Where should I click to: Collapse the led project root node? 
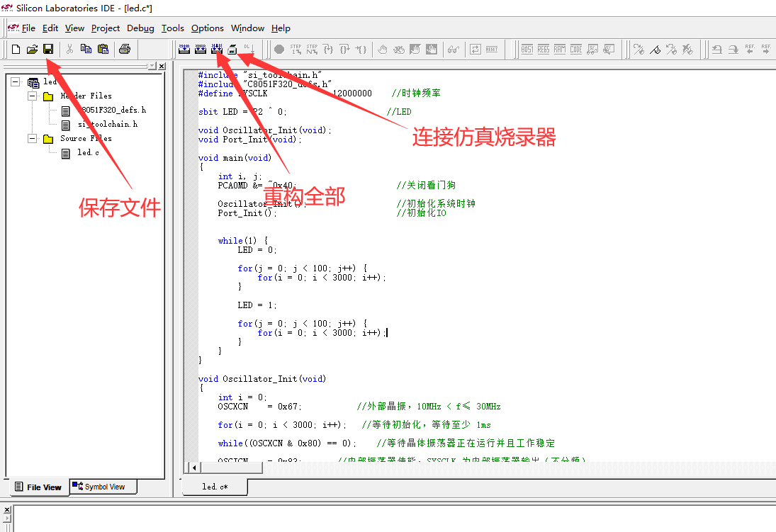pos(15,81)
